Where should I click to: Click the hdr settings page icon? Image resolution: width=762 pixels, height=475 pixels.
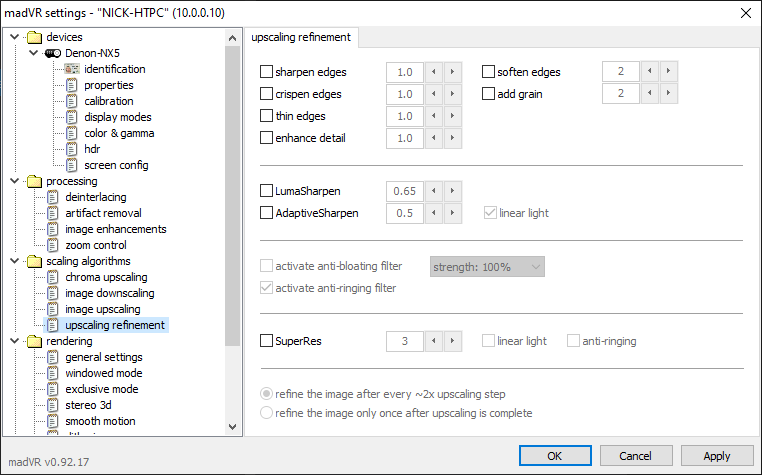(71, 149)
